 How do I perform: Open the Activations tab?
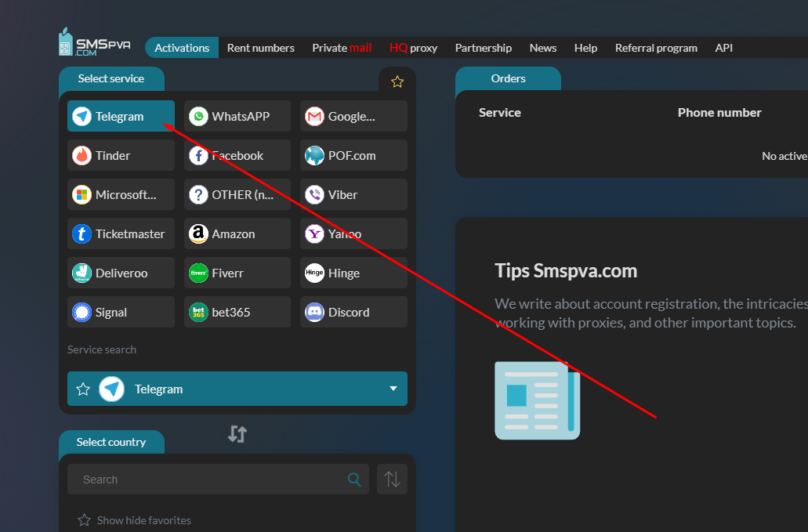(182, 47)
